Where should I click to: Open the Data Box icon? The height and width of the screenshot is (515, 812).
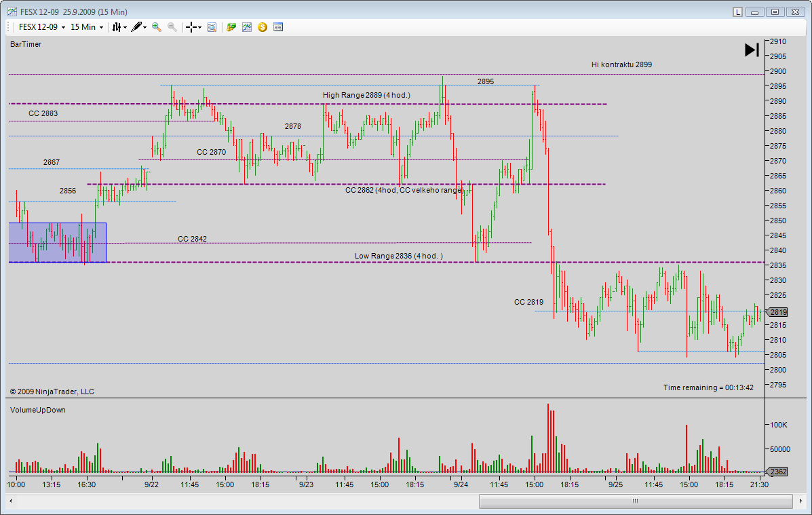[211, 27]
